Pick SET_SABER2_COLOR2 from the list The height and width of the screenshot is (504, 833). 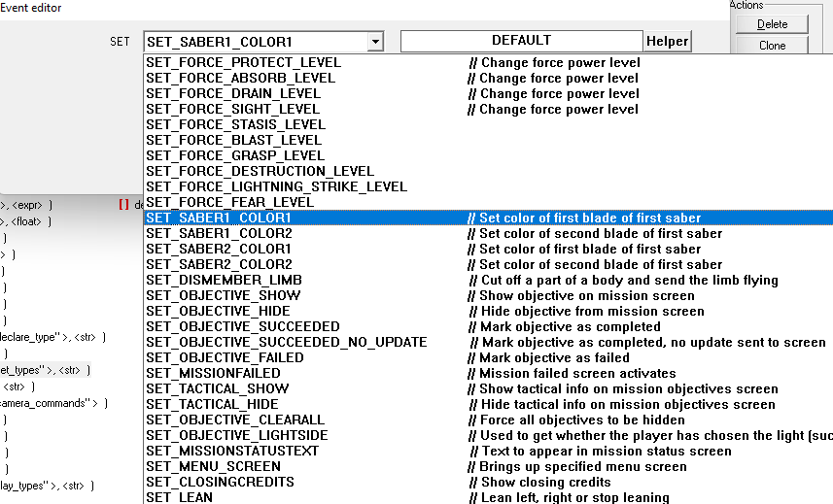488,264
